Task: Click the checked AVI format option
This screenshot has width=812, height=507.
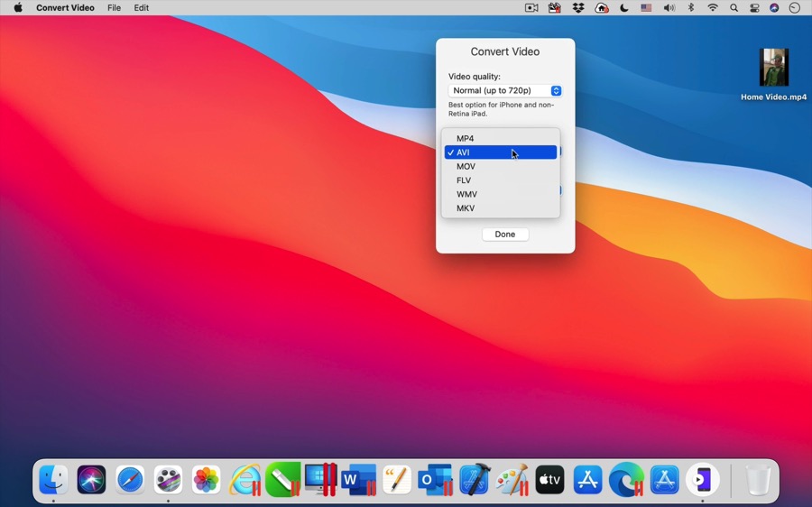Action: pos(500,152)
